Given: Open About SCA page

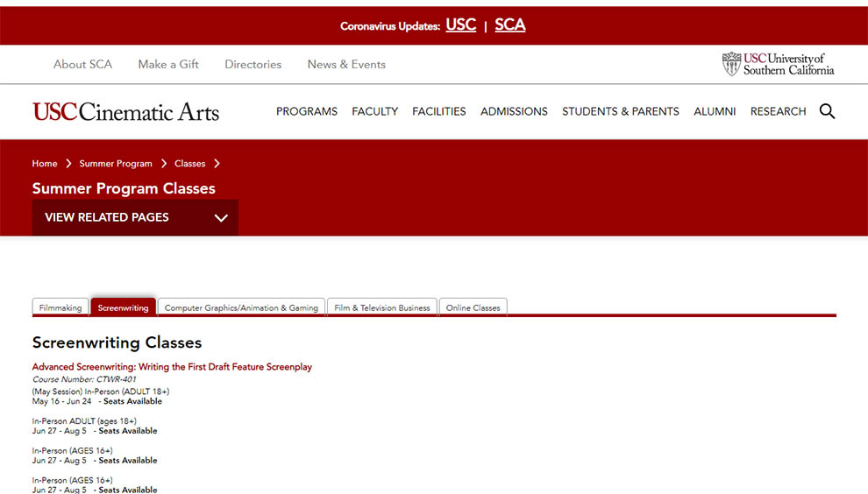Looking at the screenshot, I should pyautogui.click(x=82, y=64).
